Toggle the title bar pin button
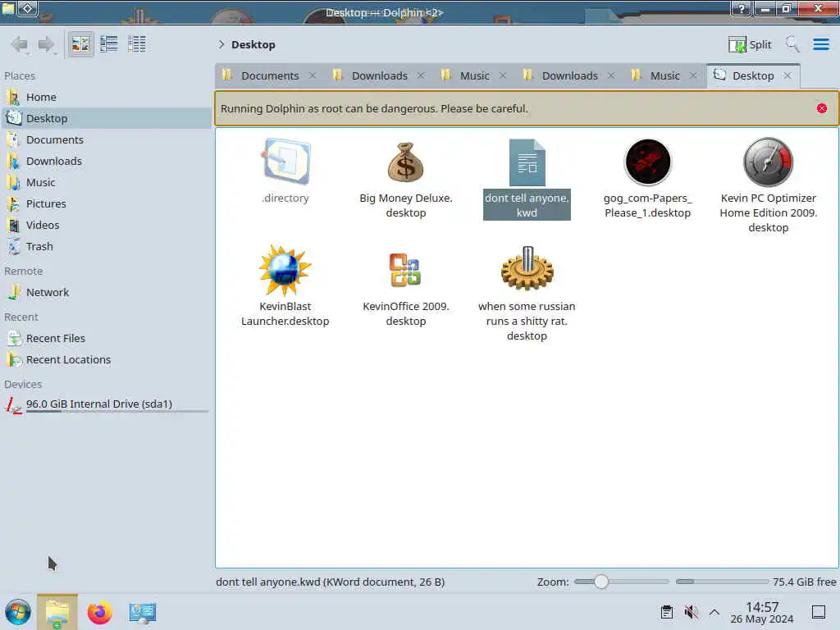 28,8
